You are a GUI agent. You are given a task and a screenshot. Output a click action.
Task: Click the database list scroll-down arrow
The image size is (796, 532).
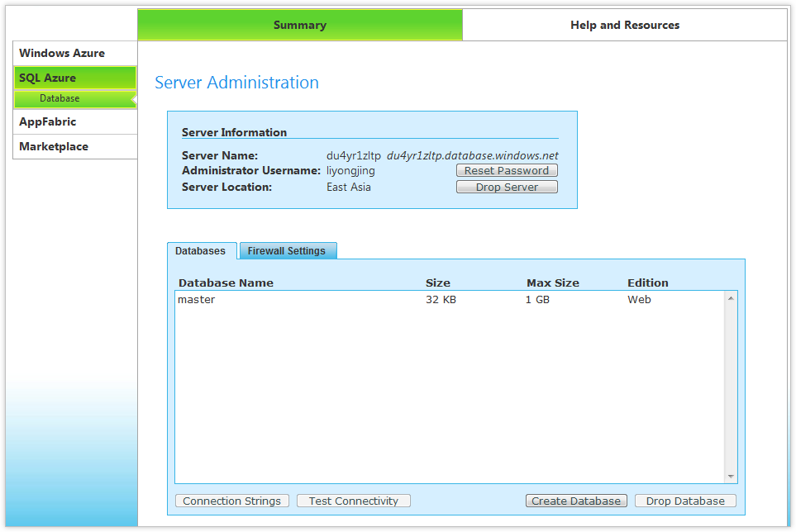(731, 476)
